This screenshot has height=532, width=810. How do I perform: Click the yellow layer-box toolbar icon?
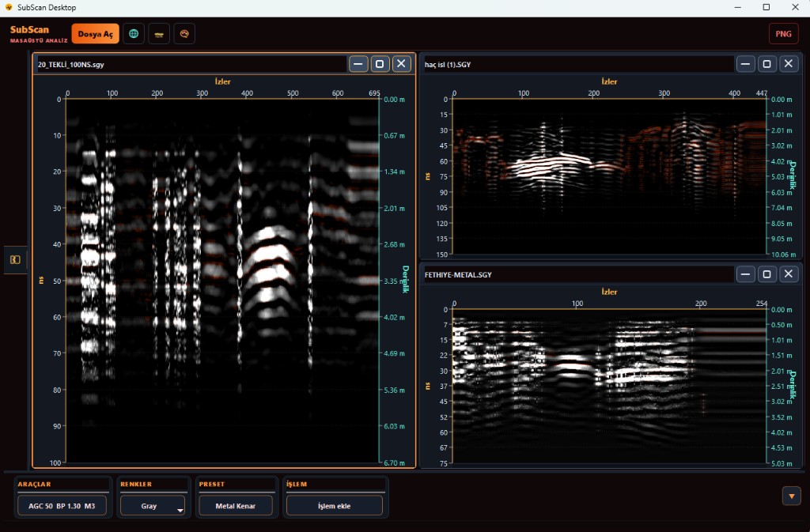click(159, 34)
